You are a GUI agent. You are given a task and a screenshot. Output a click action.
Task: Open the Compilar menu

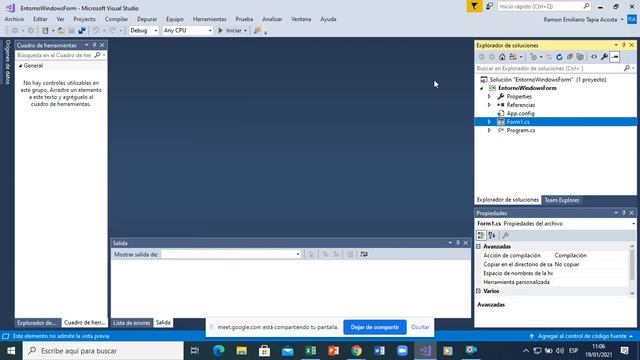(116, 19)
